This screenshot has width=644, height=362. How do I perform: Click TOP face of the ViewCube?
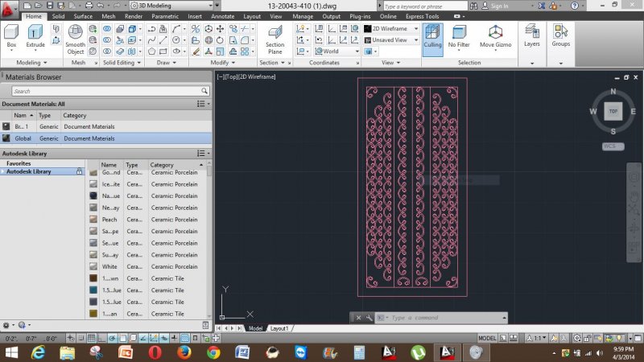[613, 112]
